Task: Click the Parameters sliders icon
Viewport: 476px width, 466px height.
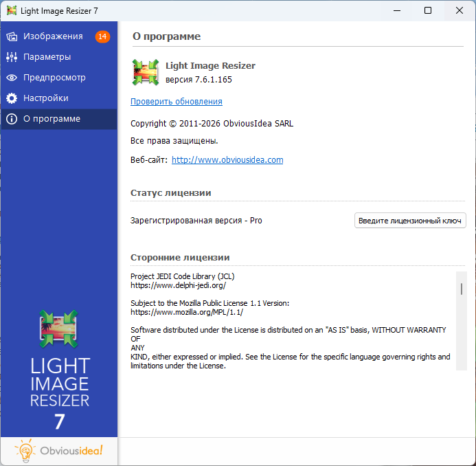Action: click(12, 57)
